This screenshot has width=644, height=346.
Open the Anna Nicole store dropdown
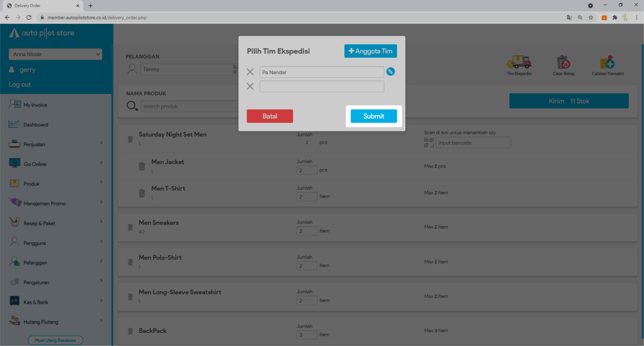(55, 54)
